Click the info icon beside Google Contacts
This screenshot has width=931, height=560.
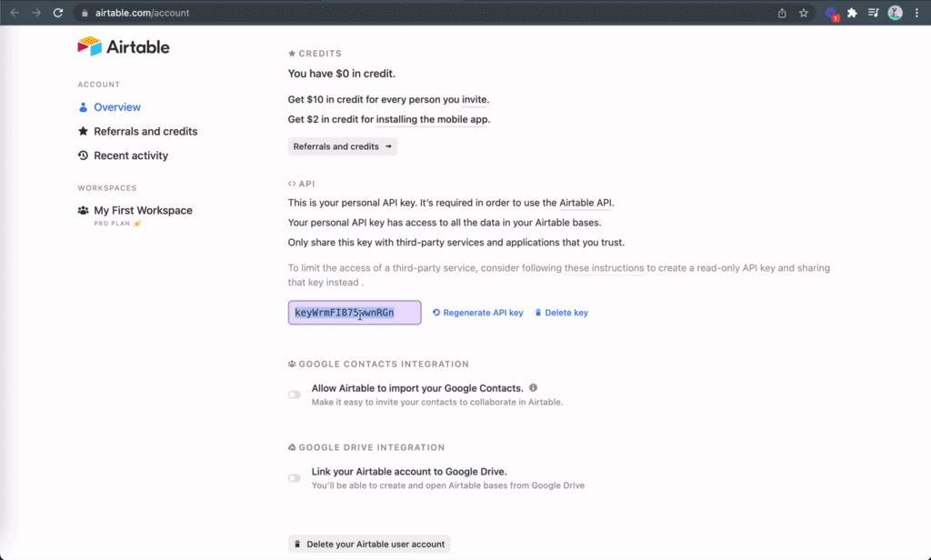534,387
